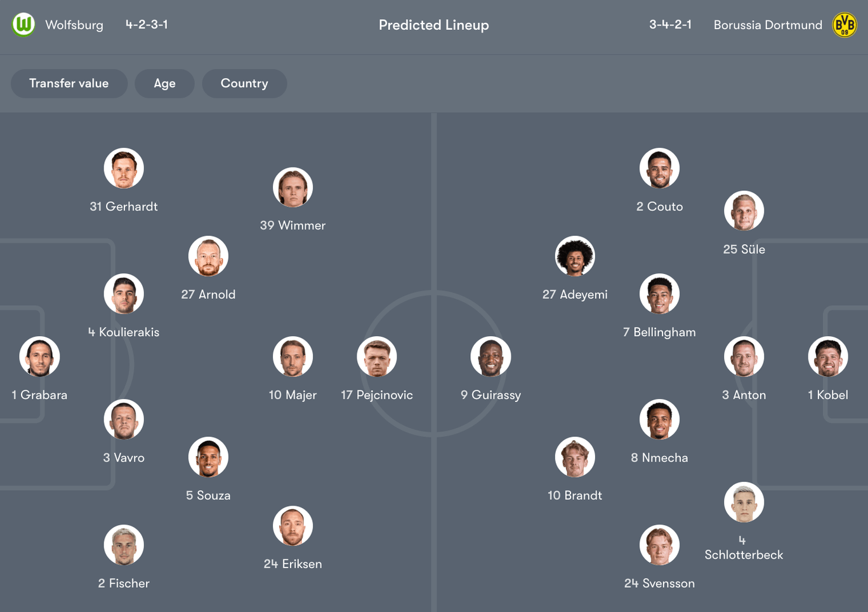Select Eriksen's player photo

[293, 526]
